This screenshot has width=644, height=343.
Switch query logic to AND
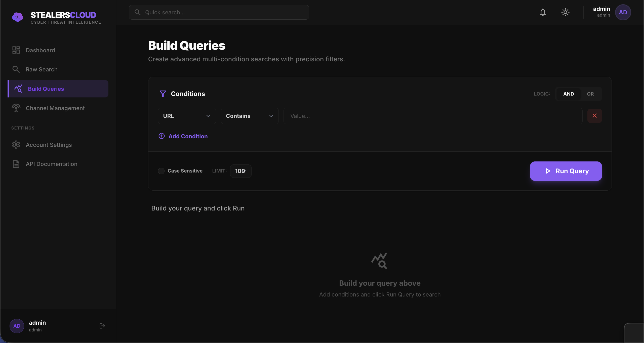tap(569, 94)
